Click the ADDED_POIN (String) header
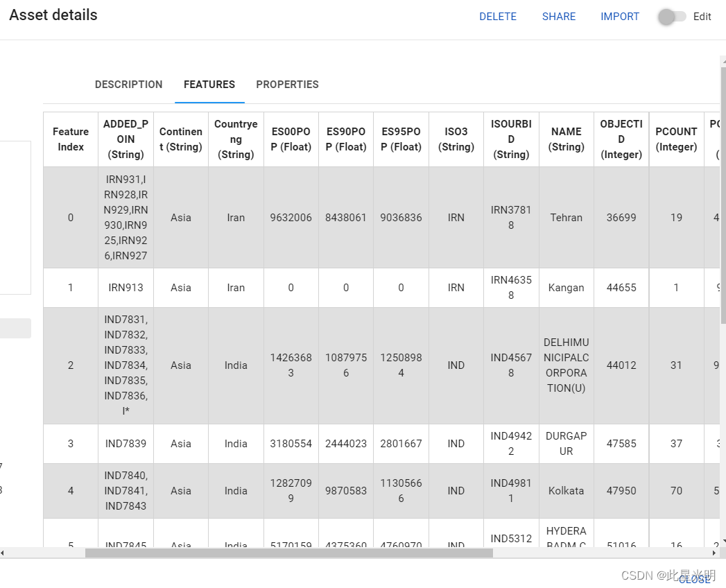 (x=126, y=139)
